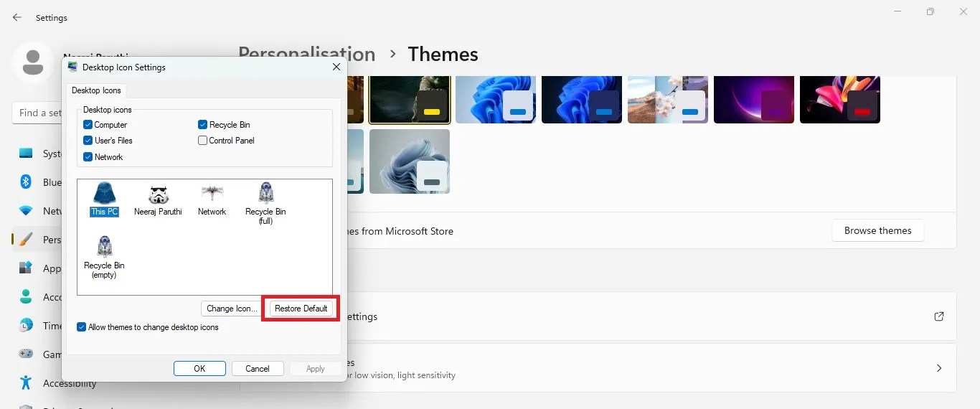Click Personalisation in the breadcrumb
This screenshot has width=980, height=409.
pyautogui.click(x=306, y=55)
